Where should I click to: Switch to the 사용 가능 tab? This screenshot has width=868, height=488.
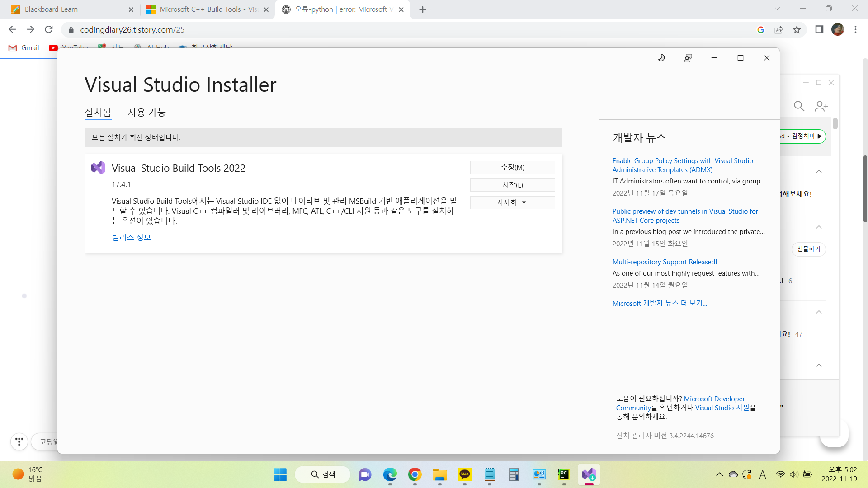click(146, 112)
